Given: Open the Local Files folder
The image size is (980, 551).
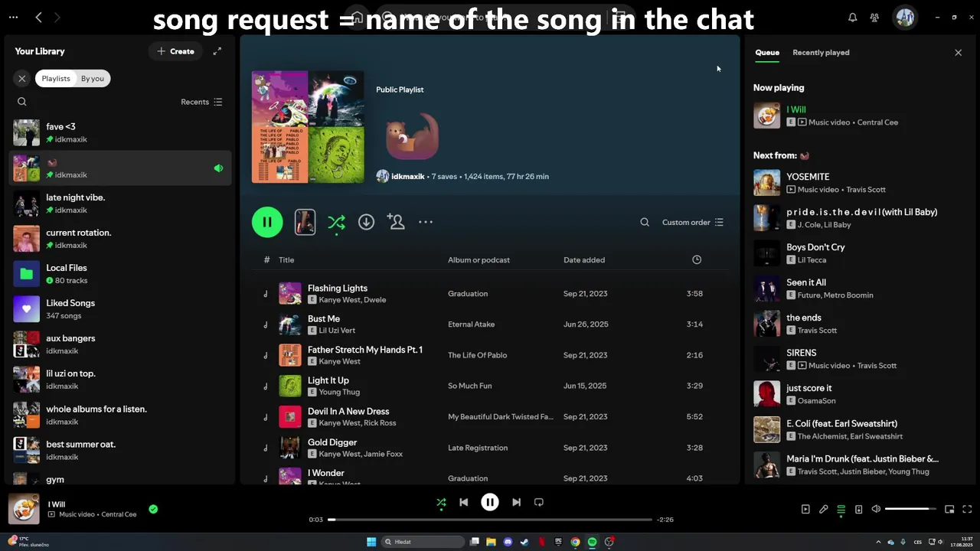Looking at the screenshot, I should 120,273.
